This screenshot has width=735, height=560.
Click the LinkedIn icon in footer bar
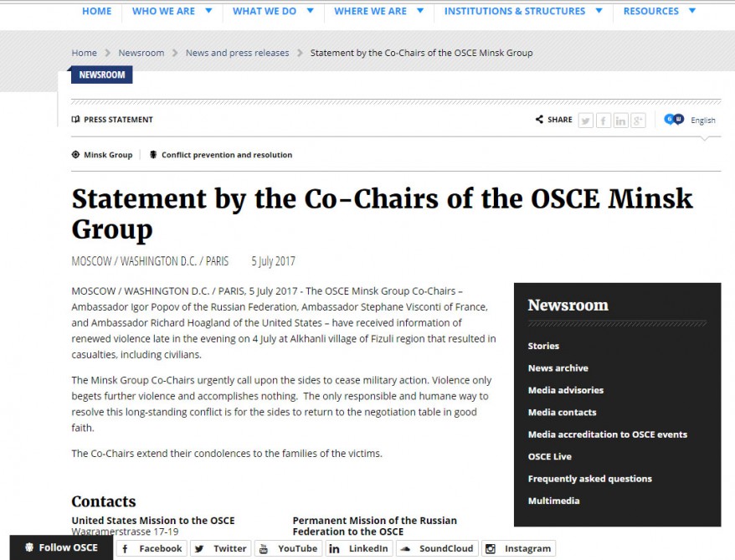(334, 549)
